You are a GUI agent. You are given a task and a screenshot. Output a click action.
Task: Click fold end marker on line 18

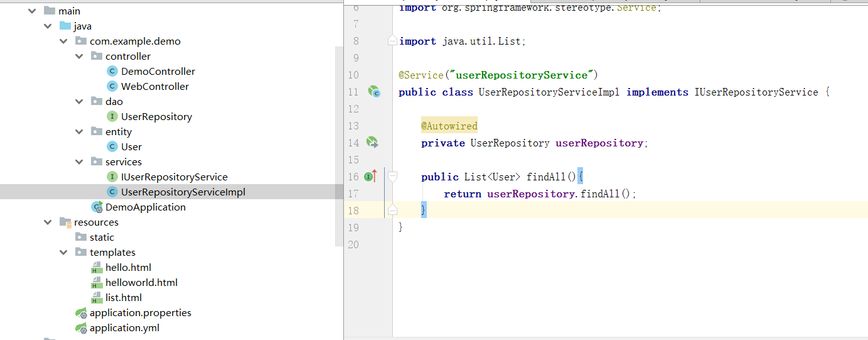392,210
